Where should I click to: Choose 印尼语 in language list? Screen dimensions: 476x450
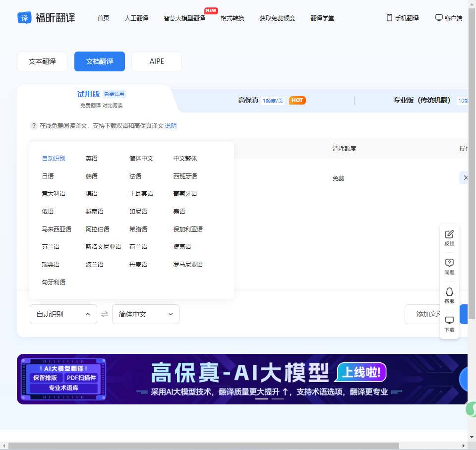[138, 211]
